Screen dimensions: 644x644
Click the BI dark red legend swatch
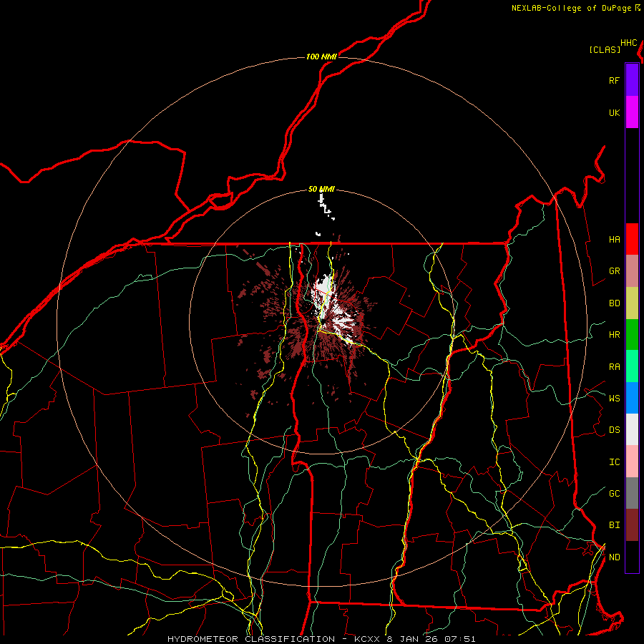click(x=632, y=525)
